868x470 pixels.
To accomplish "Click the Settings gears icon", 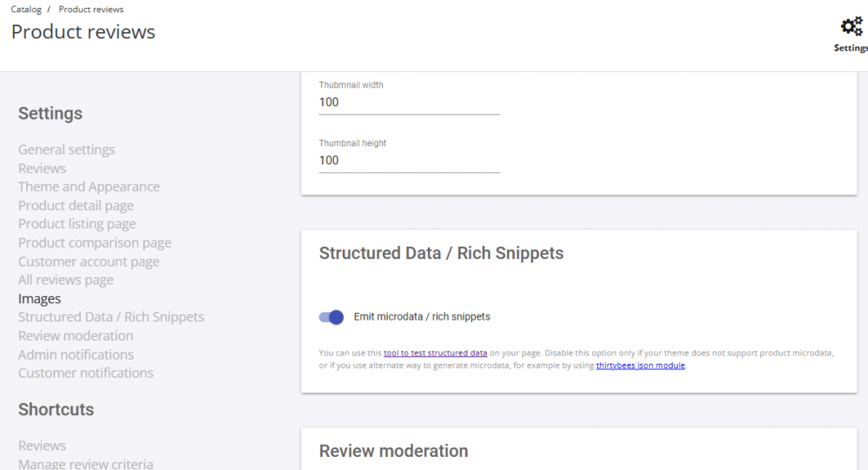I will (852, 28).
